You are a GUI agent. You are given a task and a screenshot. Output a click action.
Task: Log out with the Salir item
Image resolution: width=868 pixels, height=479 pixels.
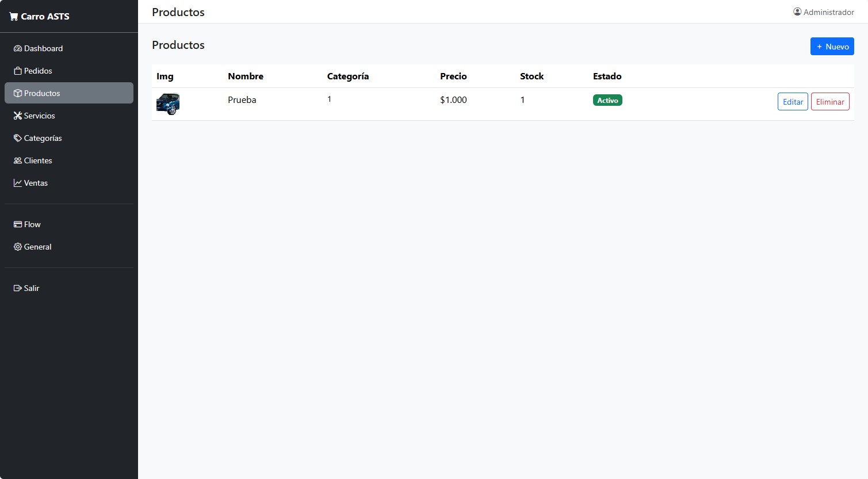(x=69, y=288)
